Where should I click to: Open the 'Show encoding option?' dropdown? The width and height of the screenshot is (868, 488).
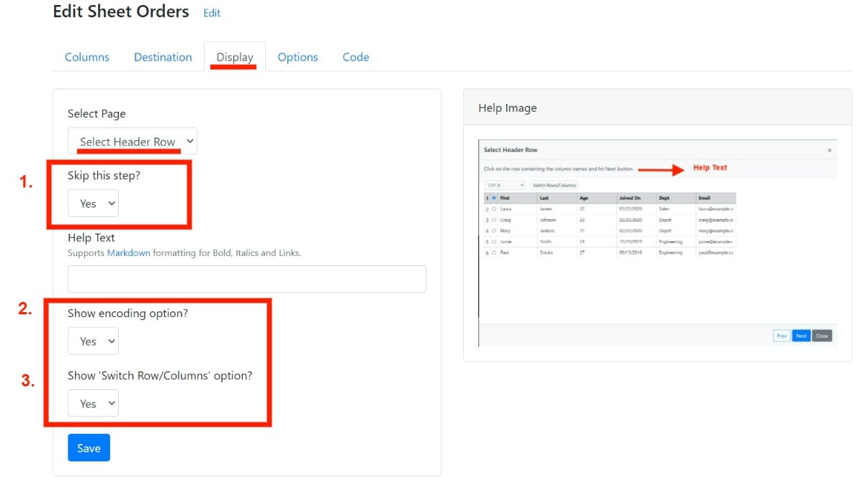[x=93, y=341]
